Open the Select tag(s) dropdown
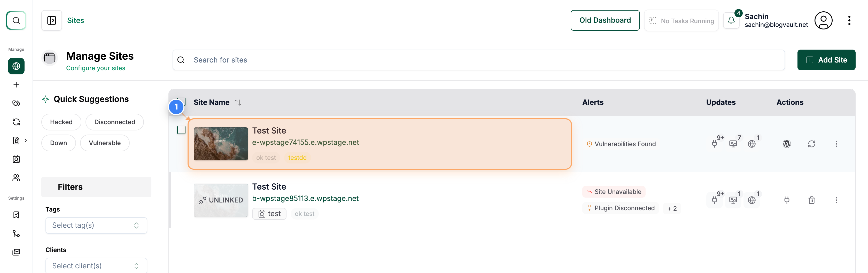This screenshot has width=868, height=273. point(96,225)
